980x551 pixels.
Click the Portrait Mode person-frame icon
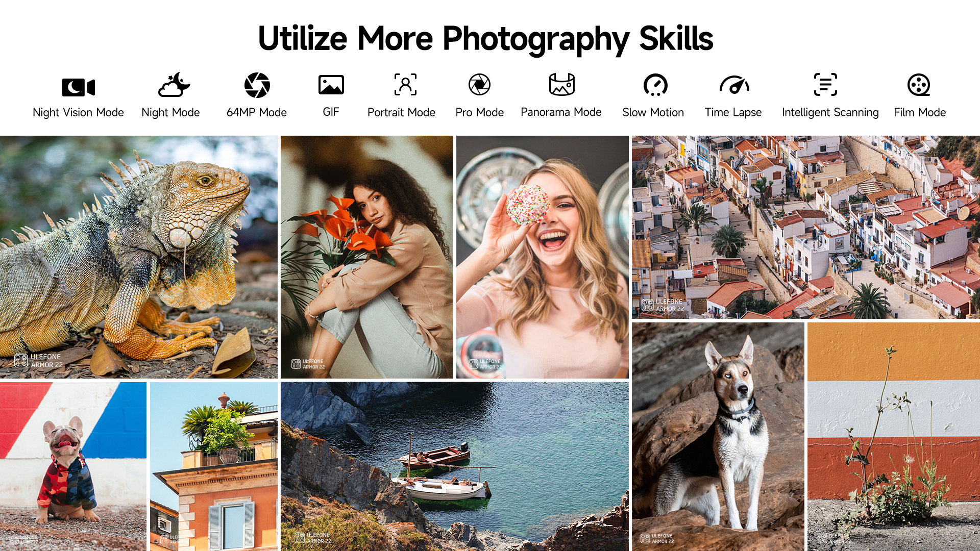pyautogui.click(x=405, y=85)
